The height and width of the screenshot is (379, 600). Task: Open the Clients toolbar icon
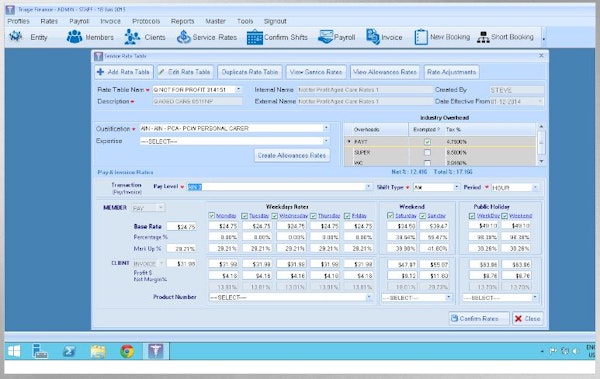(x=132, y=37)
